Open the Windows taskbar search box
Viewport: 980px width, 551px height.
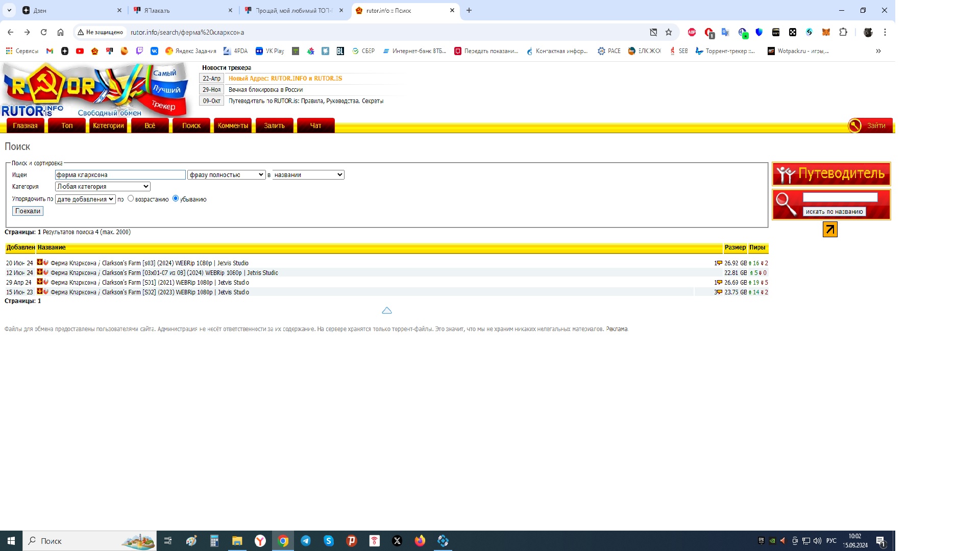click(x=89, y=541)
